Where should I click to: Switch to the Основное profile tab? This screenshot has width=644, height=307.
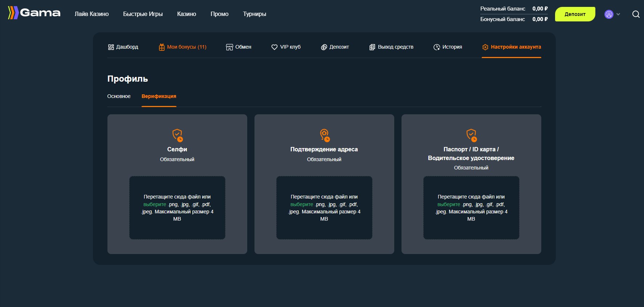(x=119, y=96)
